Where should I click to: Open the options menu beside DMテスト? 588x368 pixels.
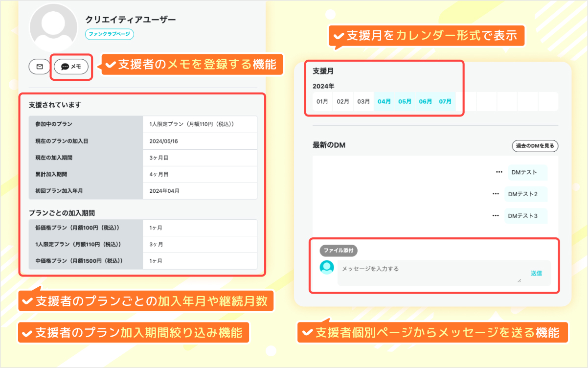(498, 172)
